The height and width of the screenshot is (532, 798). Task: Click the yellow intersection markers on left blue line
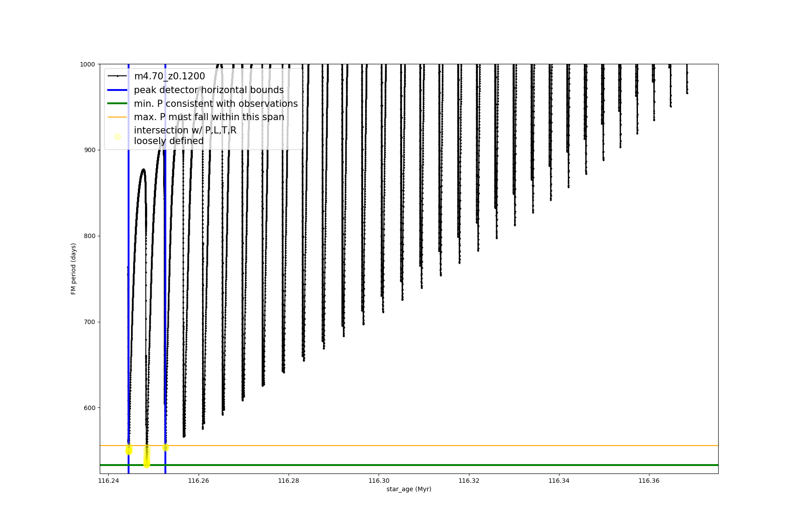click(x=129, y=450)
